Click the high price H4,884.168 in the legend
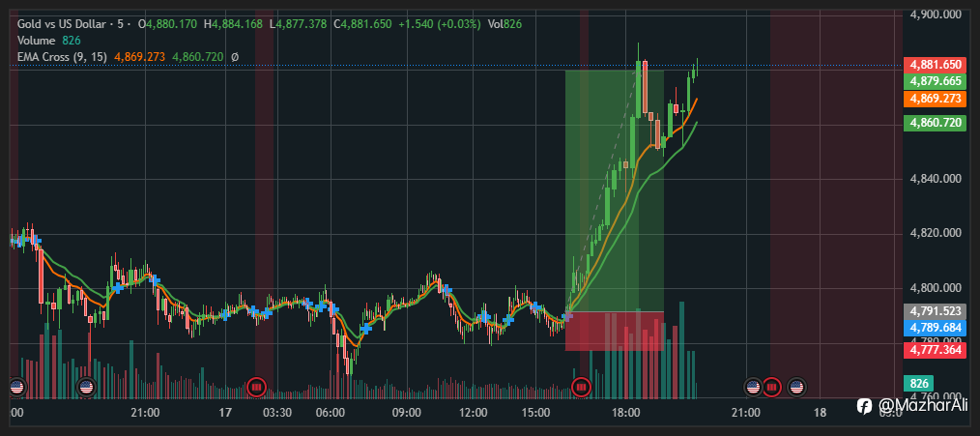This screenshot has height=436, width=980. tap(233, 24)
